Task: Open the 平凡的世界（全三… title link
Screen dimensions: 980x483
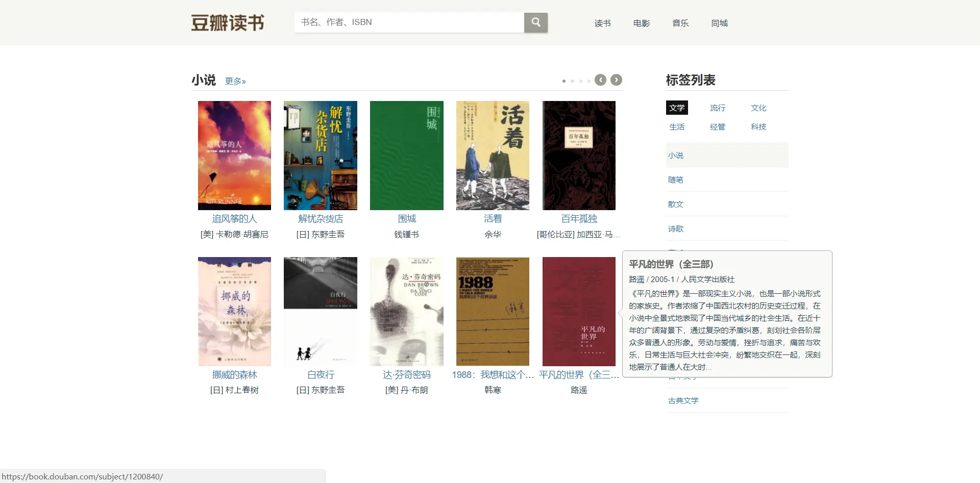Action: (579, 375)
